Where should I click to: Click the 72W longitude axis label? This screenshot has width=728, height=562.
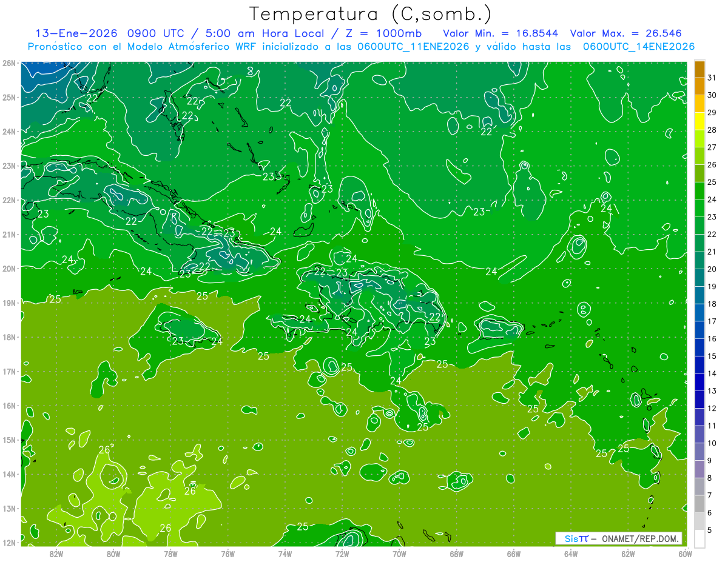(x=342, y=553)
